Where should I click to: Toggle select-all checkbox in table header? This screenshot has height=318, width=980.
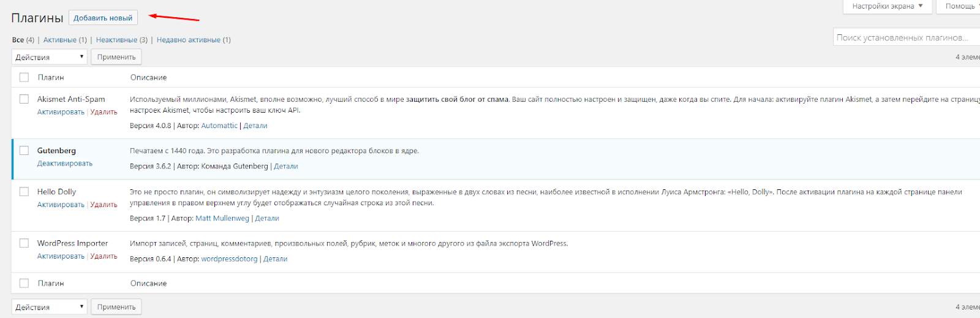point(24,78)
